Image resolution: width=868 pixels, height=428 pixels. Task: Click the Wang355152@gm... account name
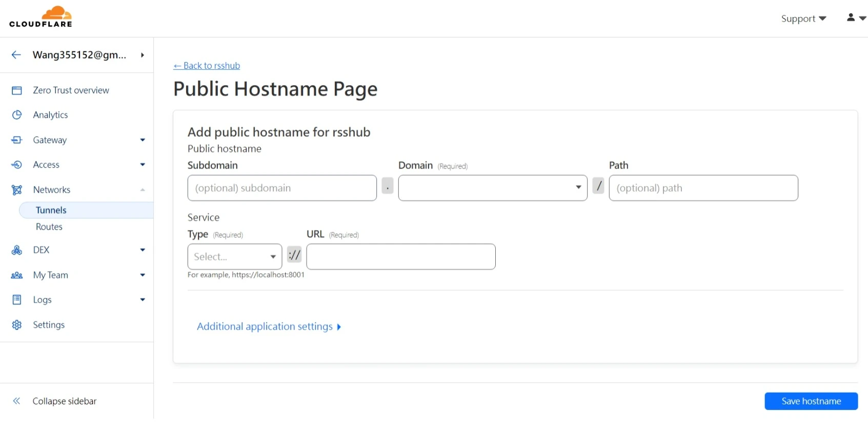coord(79,55)
